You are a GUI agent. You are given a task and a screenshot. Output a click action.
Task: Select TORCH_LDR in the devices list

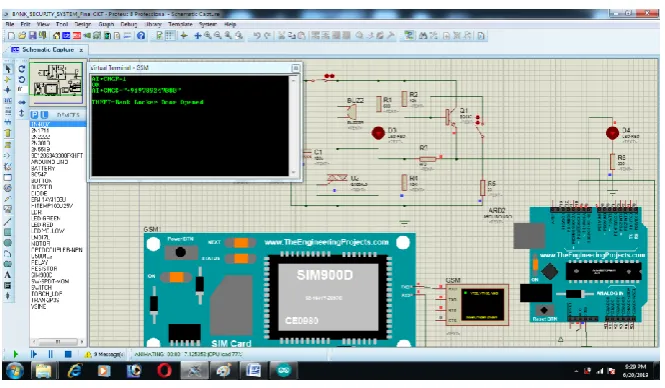click(47, 293)
